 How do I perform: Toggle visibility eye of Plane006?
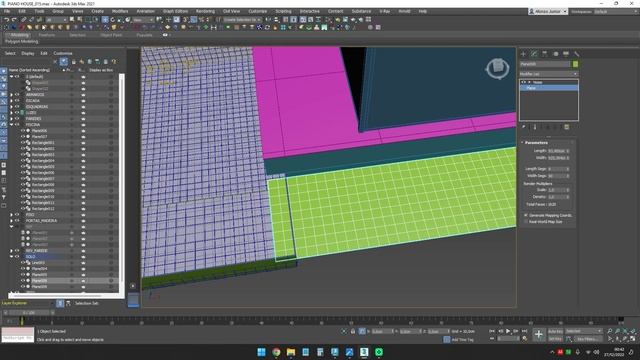(23, 131)
